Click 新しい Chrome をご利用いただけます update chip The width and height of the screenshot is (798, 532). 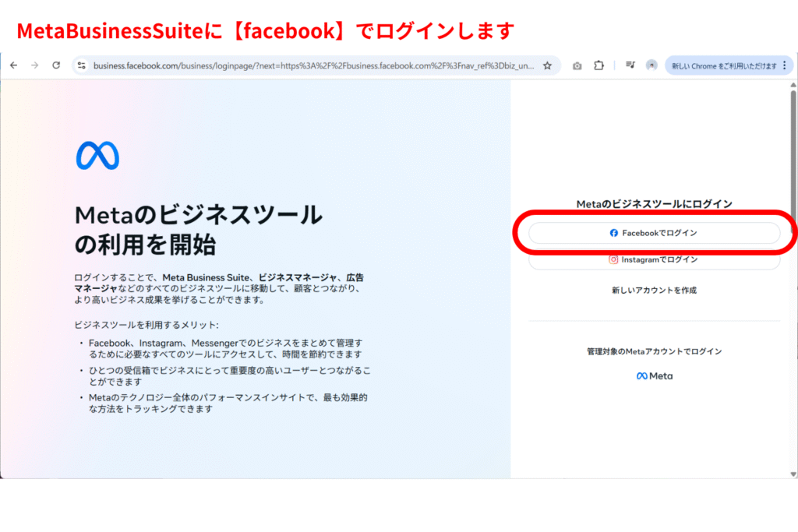tap(723, 66)
